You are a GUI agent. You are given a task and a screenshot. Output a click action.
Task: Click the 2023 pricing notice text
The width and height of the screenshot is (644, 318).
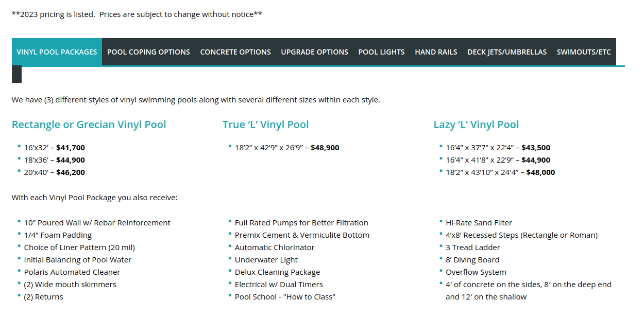137,14
